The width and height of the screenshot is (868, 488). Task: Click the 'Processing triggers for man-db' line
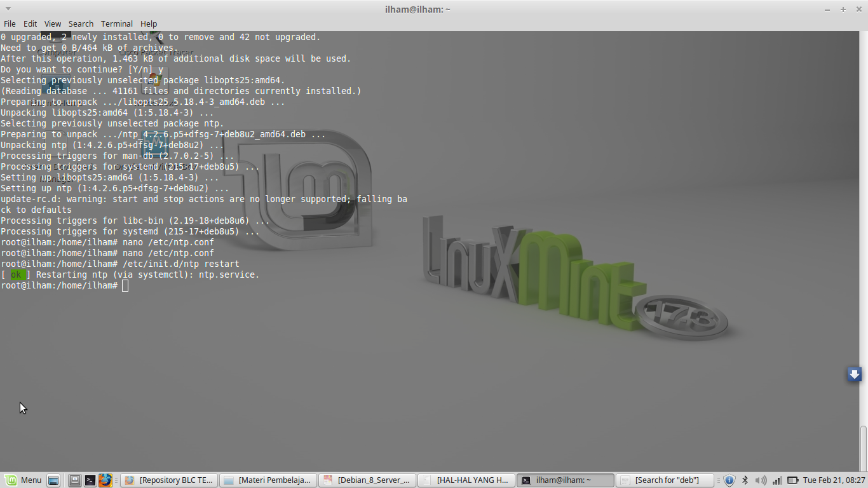[118, 156]
